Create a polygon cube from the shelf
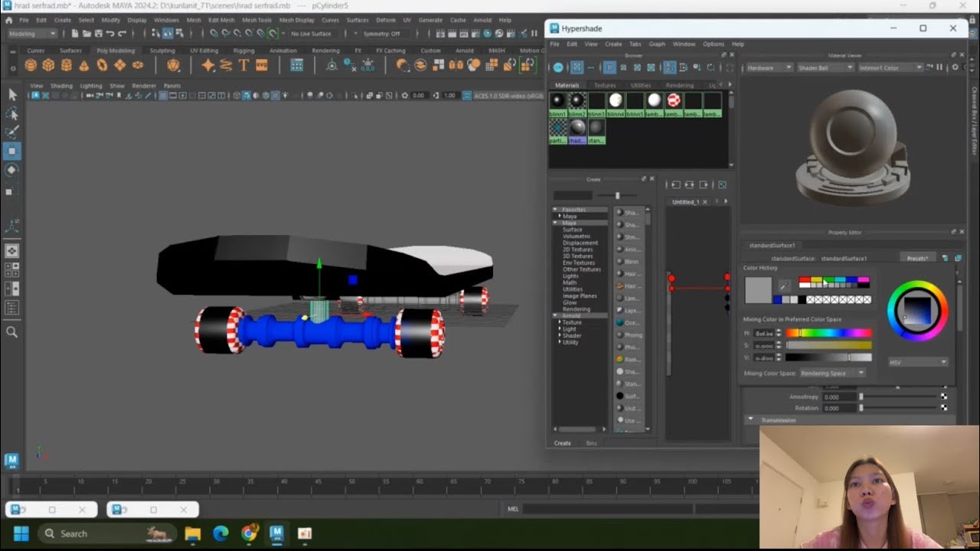The image size is (980, 551). pos(48,65)
